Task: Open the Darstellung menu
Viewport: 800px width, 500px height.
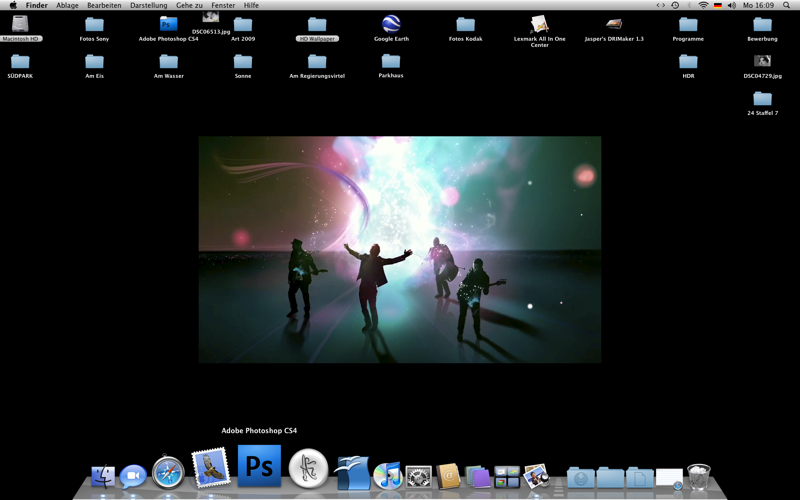Action: pyautogui.click(x=149, y=5)
